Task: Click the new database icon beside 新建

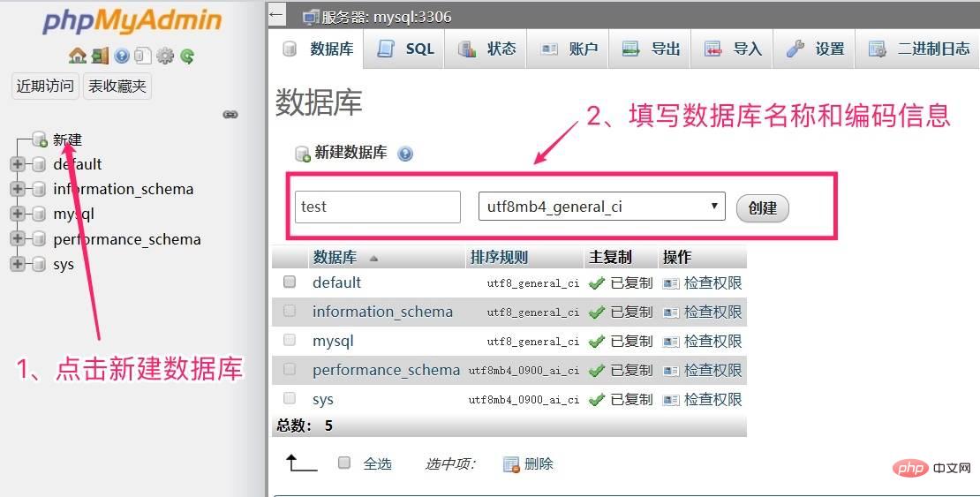Action: (x=40, y=139)
